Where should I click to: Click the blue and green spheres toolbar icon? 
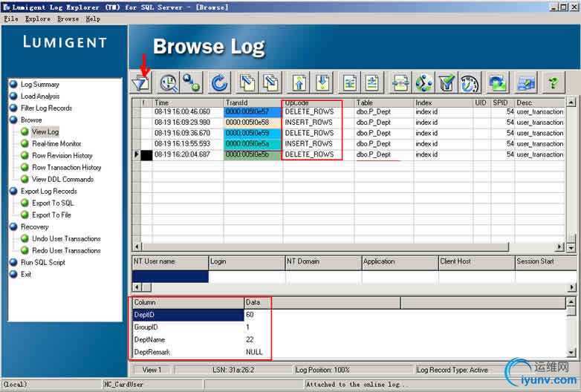191,83
